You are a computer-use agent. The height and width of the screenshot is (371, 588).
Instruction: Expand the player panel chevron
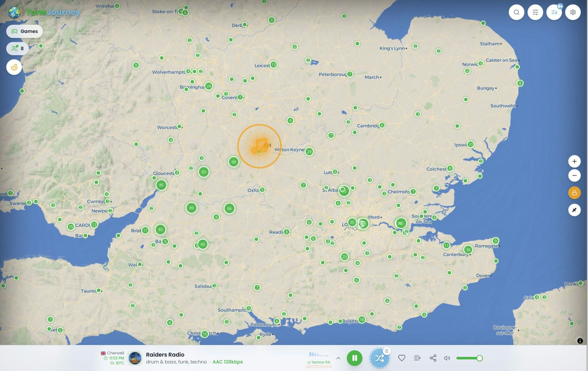click(x=338, y=358)
